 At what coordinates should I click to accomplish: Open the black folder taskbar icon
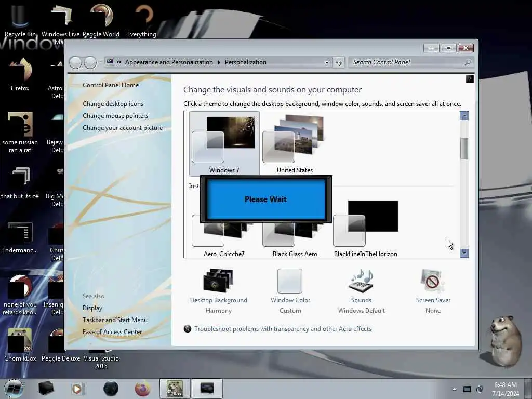click(x=46, y=389)
